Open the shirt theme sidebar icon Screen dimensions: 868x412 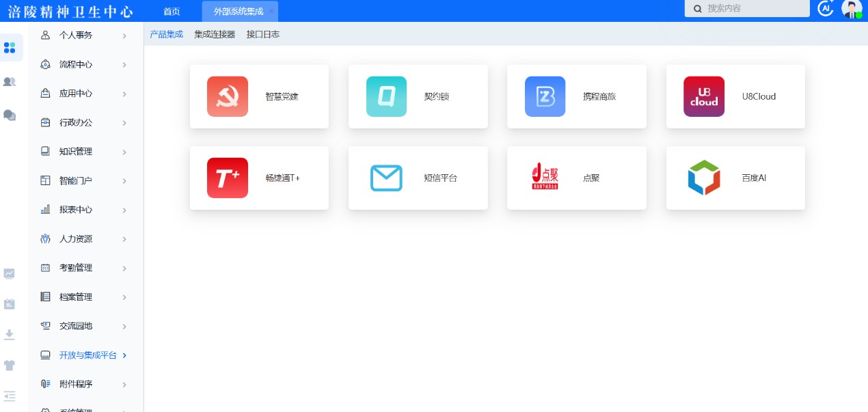(10, 366)
